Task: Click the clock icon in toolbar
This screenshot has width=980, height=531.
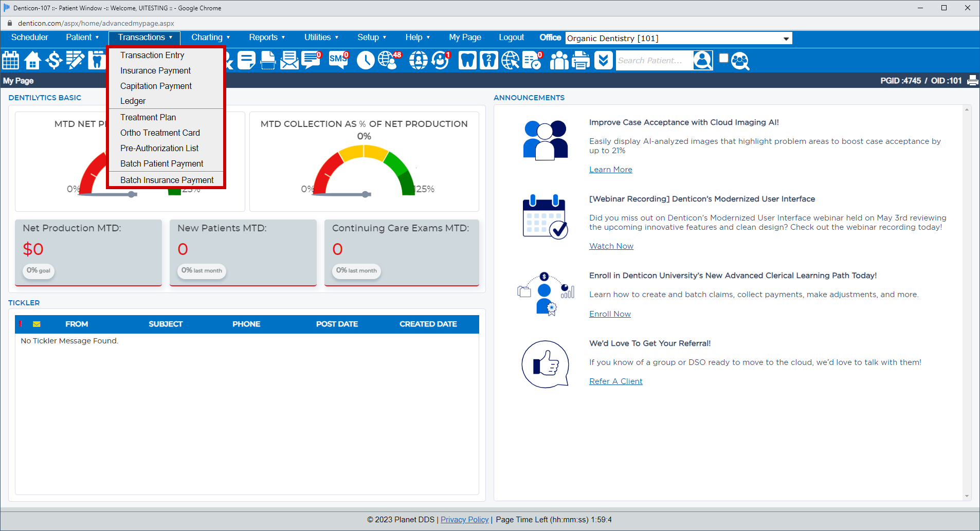Action: coord(366,60)
